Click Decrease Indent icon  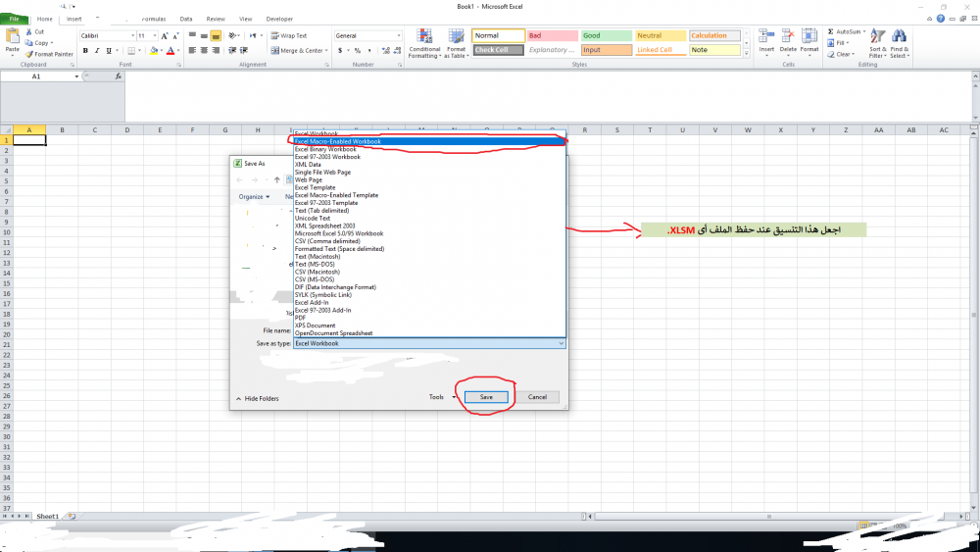click(232, 51)
